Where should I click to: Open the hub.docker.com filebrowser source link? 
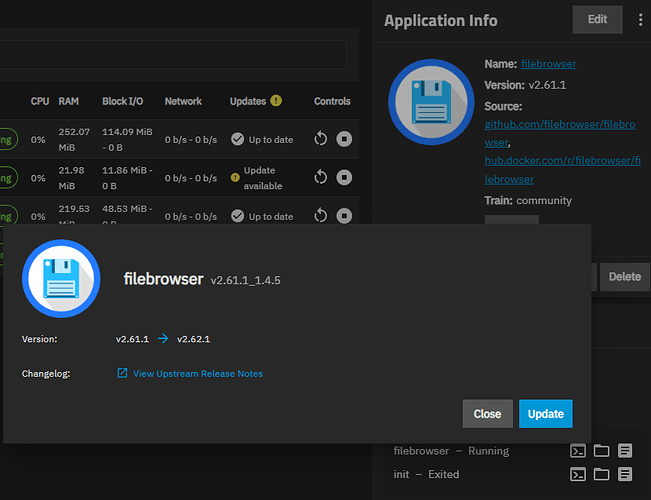click(x=563, y=170)
